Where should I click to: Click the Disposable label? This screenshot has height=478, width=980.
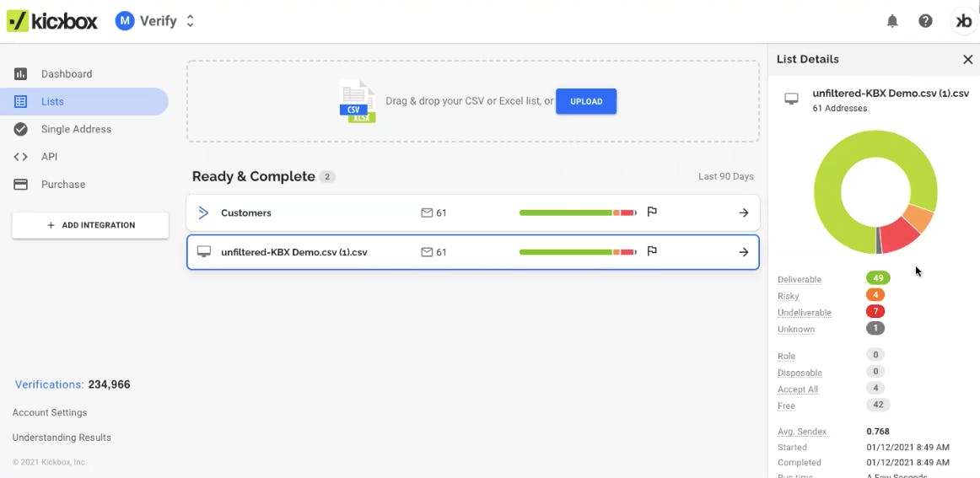800,373
